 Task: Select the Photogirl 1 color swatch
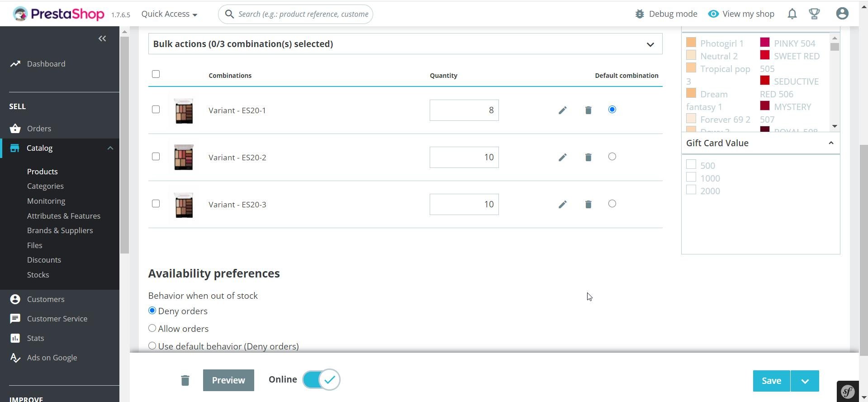(691, 43)
